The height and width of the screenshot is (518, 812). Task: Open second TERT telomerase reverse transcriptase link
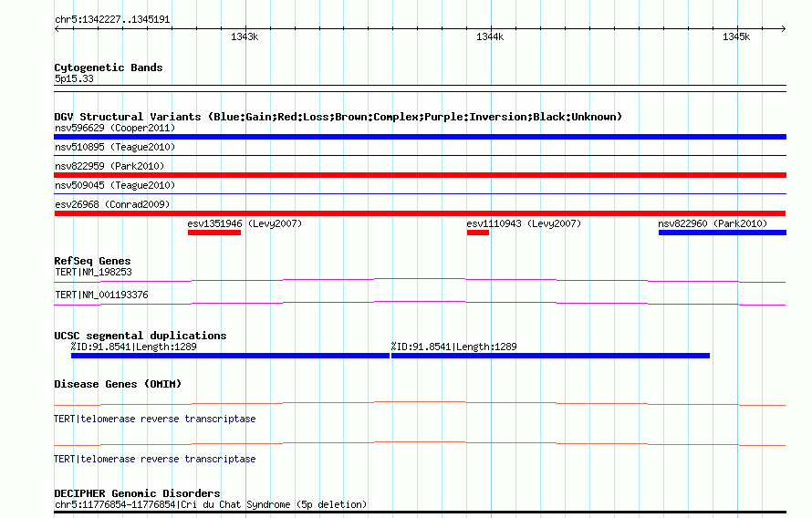(x=155, y=459)
